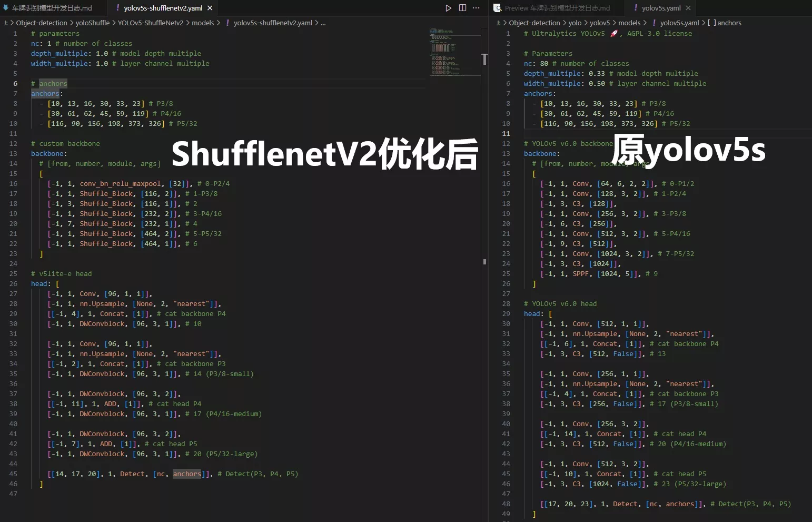
Task: Click 'head:' key in the right editor
Action: [x=534, y=313]
